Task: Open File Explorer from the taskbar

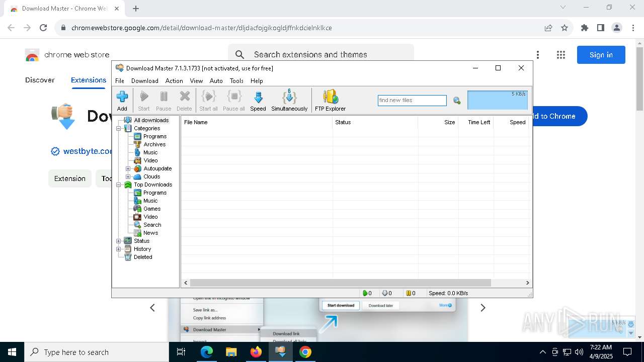Action: pyautogui.click(x=231, y=352)
